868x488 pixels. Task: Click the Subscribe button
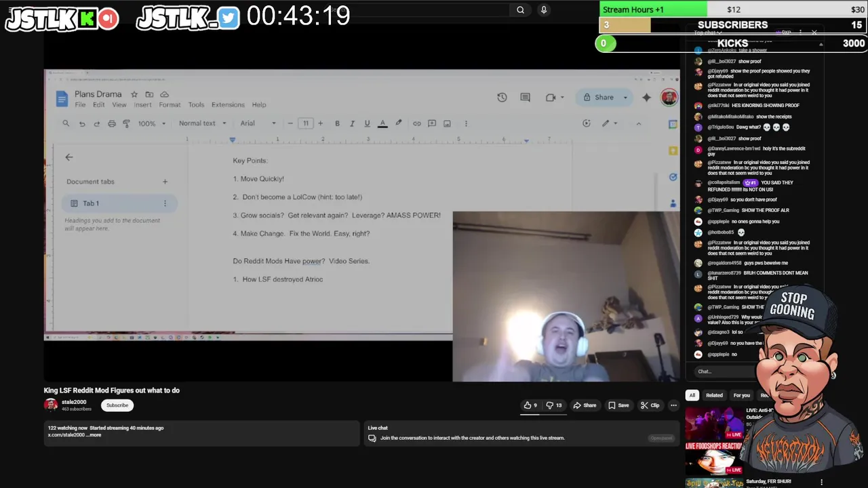point(117,405)
